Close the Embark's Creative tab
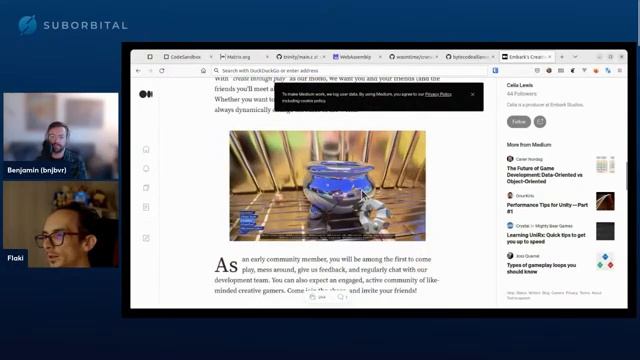 [550, 57]
